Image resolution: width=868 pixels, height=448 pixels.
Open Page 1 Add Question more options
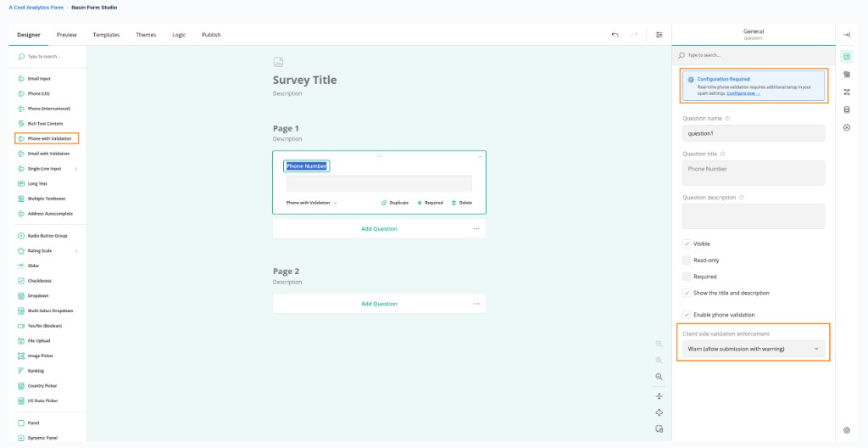point(476,228)
